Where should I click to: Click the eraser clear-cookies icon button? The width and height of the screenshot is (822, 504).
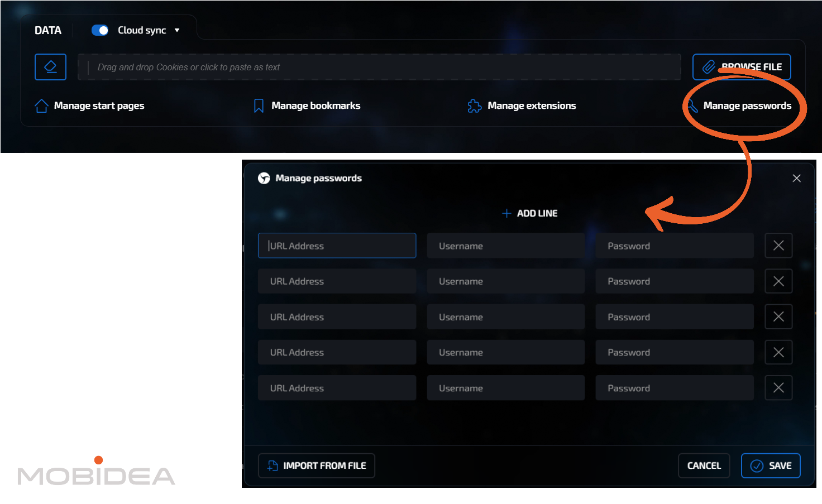click(x=50, y=67)
